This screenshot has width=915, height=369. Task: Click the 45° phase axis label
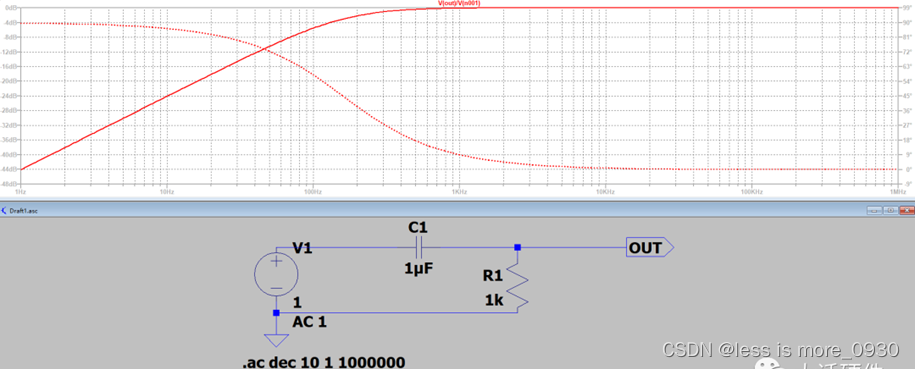907,96
